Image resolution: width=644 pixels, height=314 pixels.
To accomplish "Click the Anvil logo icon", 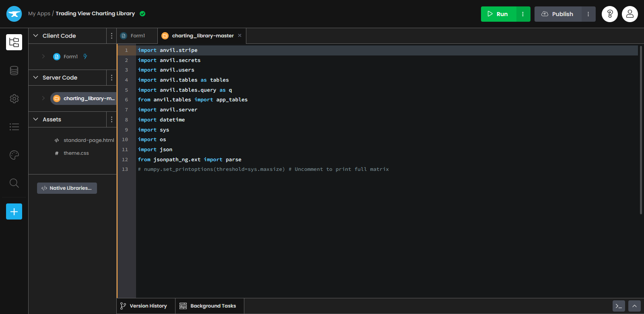I will click(x=14, y=14).
